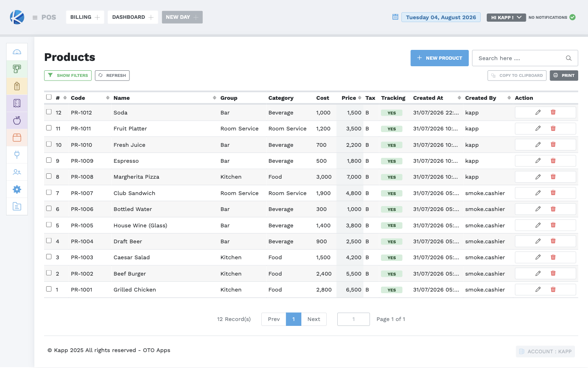Viewport: 588px width, 368px height.
Task: Click Copy to Clipboard button
Action: tap(517, 76)
